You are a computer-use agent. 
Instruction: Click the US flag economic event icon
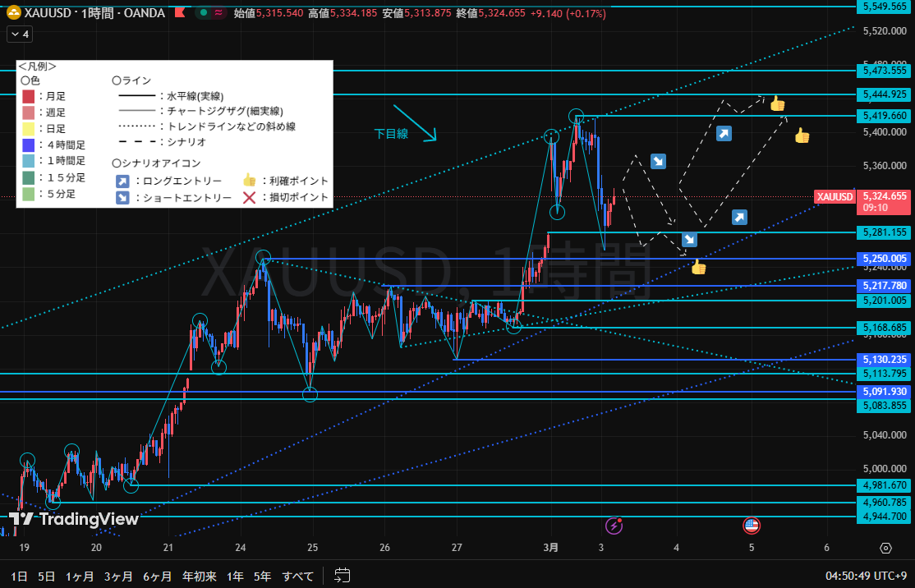coord(751,525)
